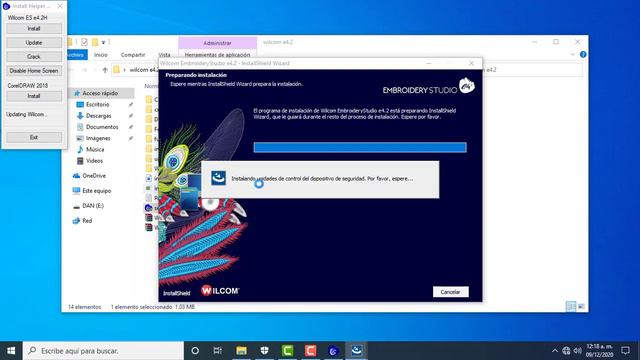Viewport: 640px width, 360px height.
Task: Click the installation progress bar
Action: pos(360,147)
